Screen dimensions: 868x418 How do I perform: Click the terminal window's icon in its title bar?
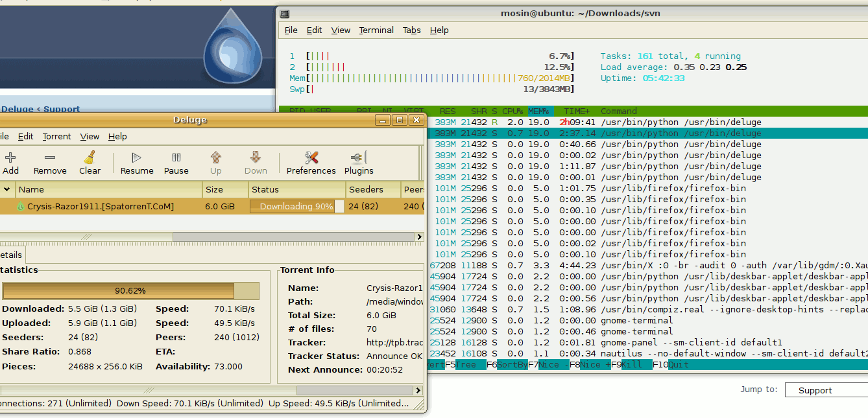tap(285, 14)
